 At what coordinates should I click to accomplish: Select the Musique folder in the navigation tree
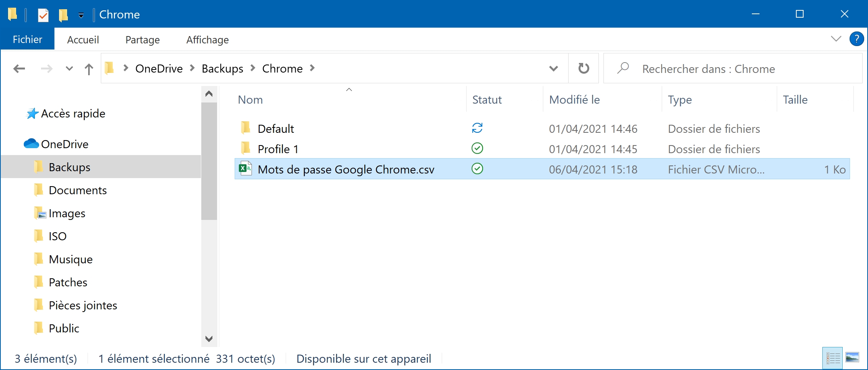tap(71, 259)
